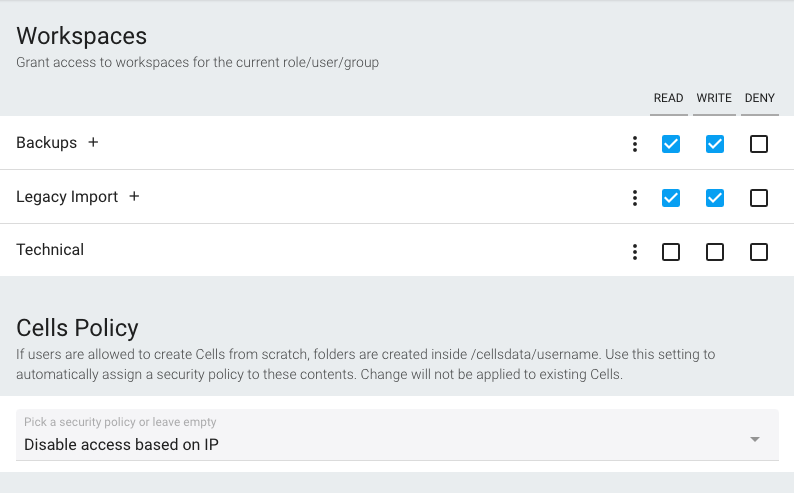Open the Legacy Import three-dot menu
Image resolution: width=794 pixels, height=493 pixels.
pos(634,198)
